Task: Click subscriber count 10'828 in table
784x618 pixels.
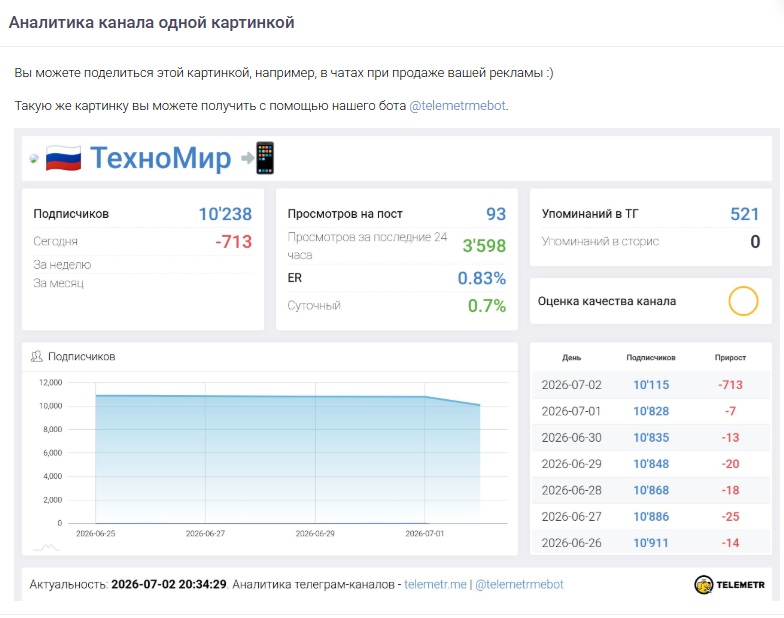Action: [x=651, y=411]
